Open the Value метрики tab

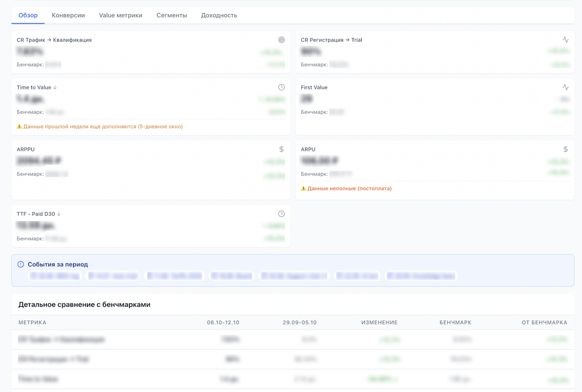121,15
